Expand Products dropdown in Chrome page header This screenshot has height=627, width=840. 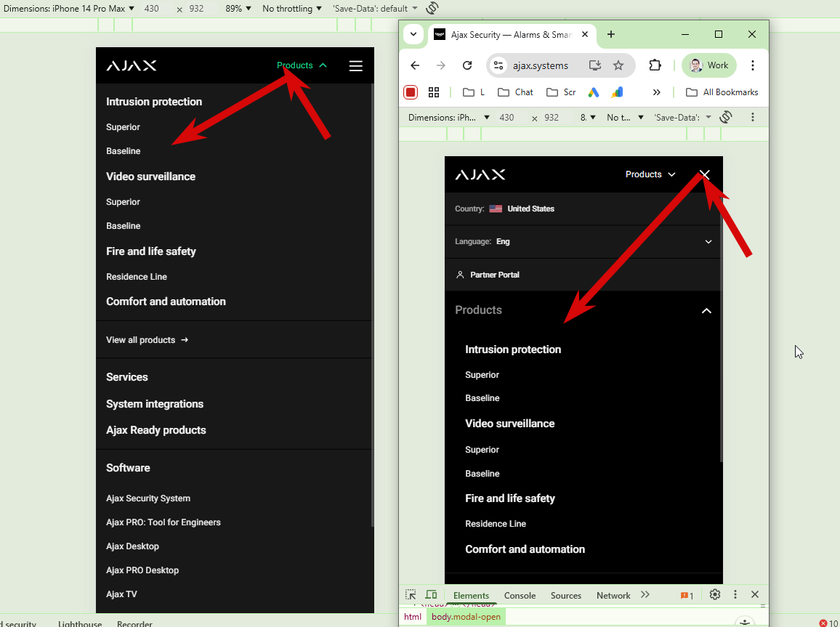click(650, 174)
